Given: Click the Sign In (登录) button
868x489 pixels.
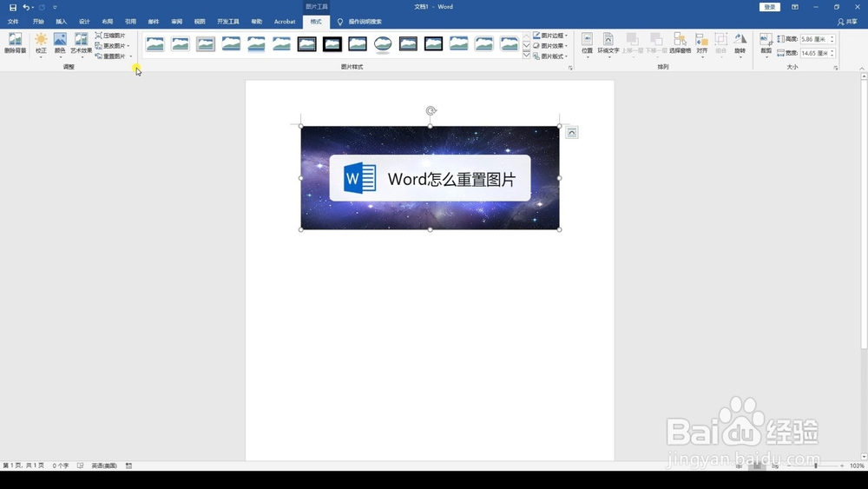Looking at the screenshot, I should pos(770,7).
